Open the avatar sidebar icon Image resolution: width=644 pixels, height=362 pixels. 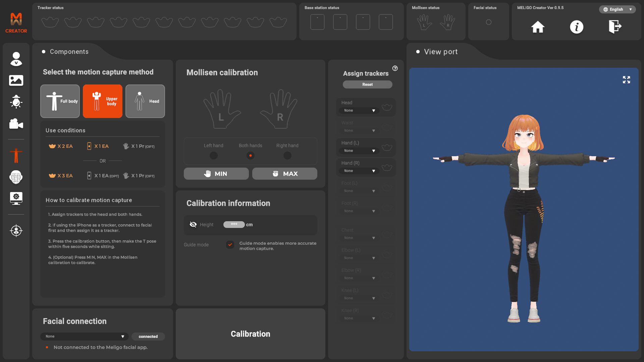coord(16,59)
